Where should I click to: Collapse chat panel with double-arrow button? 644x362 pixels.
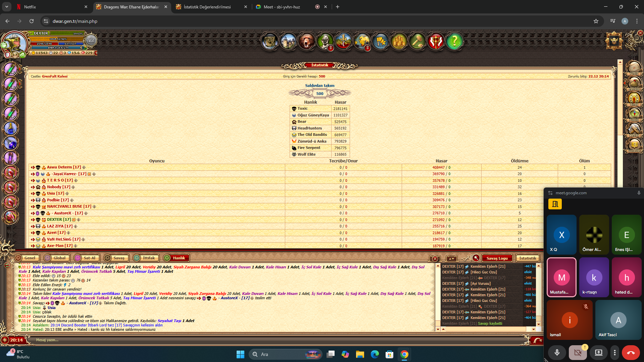pyautogui.click(x=452, y=258)
